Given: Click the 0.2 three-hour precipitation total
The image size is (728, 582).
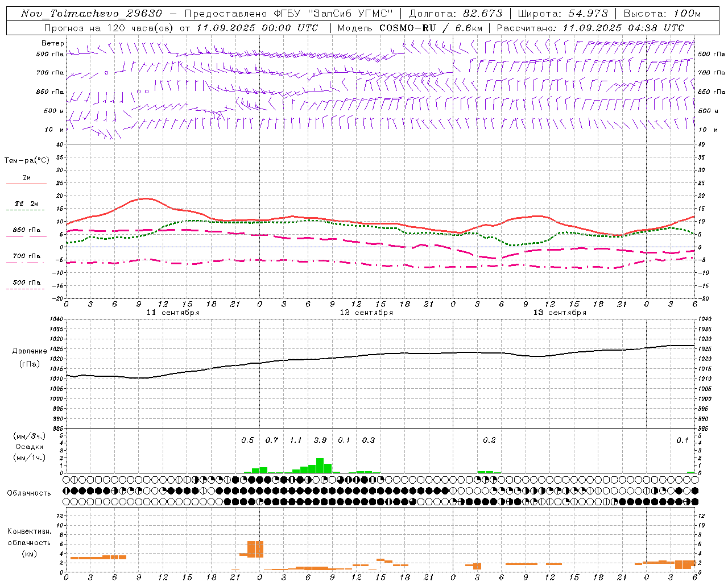Looking at the screenshot, I should click(x=489, y=440).
